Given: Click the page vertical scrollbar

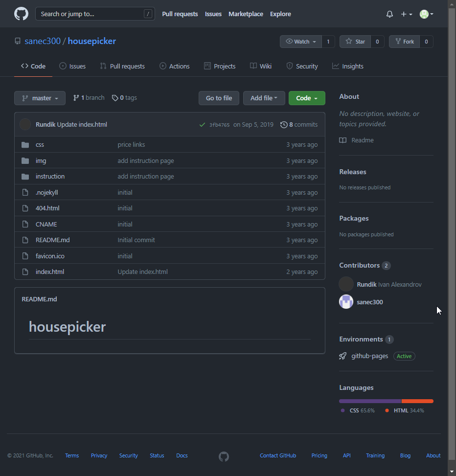Looking at the screenshot, I should click(x=452, y=234).
